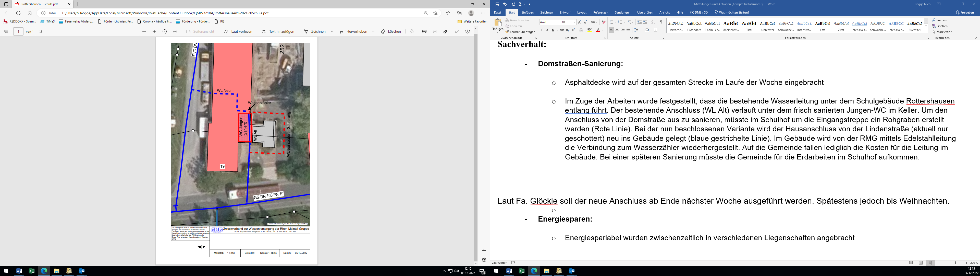Reload the PDF page in Edge
Screen dimensions: 980x276
[x=18, y=13]
